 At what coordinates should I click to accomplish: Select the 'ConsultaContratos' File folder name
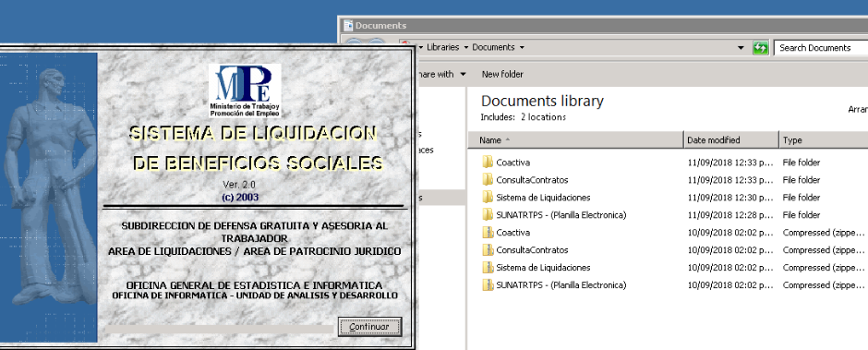click(532, 179)
